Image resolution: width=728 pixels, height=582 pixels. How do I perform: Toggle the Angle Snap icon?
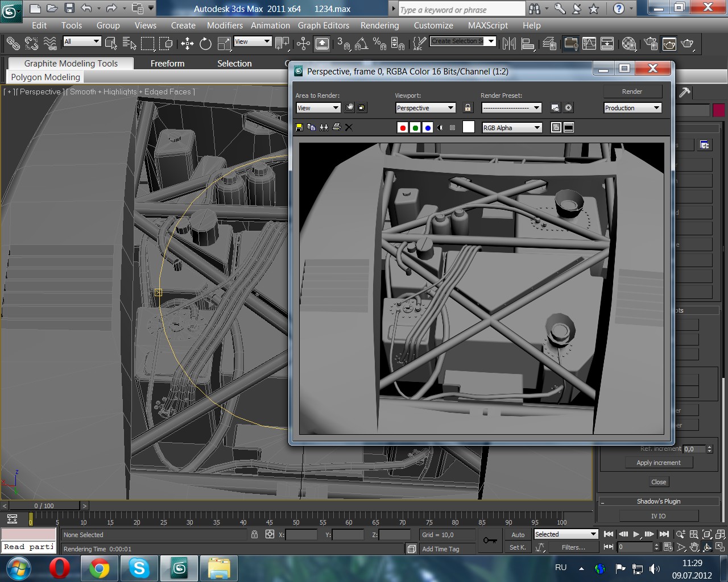pos(362,43)
